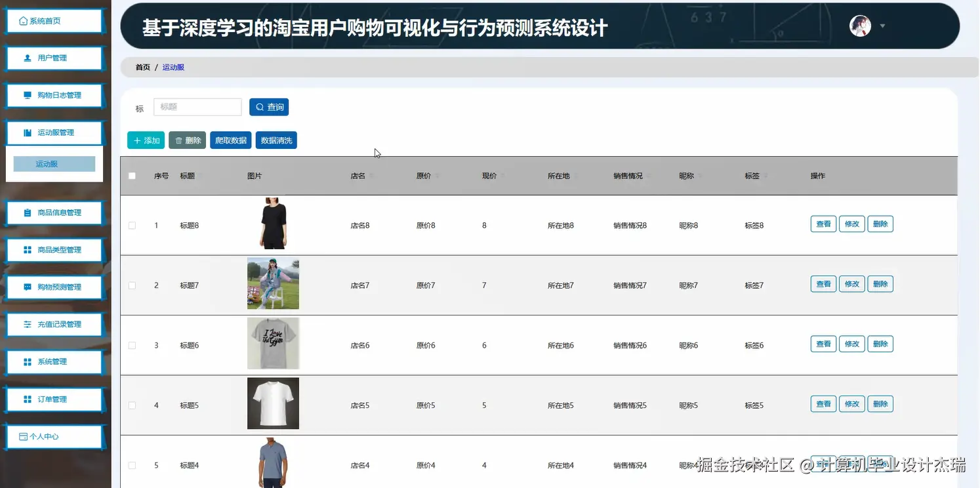This screenshot has height=488, width=980.
Task: Expand 系统管理 menu
Action: click(x=54, y=362)
